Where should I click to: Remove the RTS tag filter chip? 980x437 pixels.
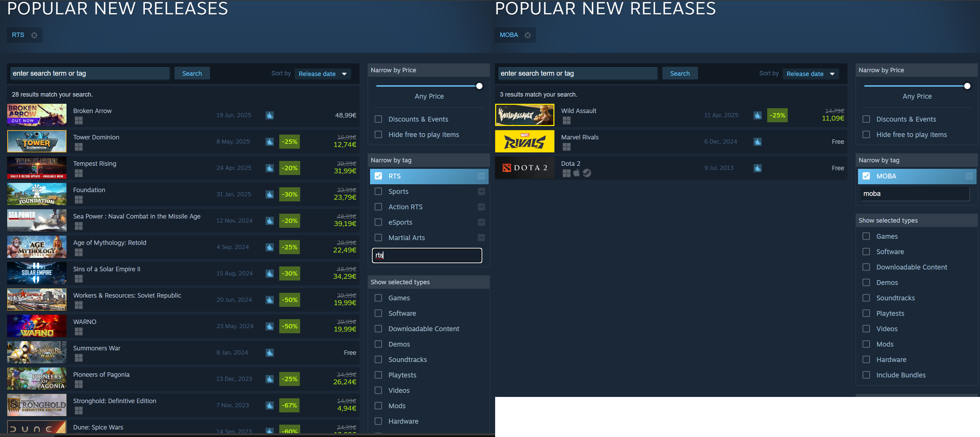(x=34, y=35)
